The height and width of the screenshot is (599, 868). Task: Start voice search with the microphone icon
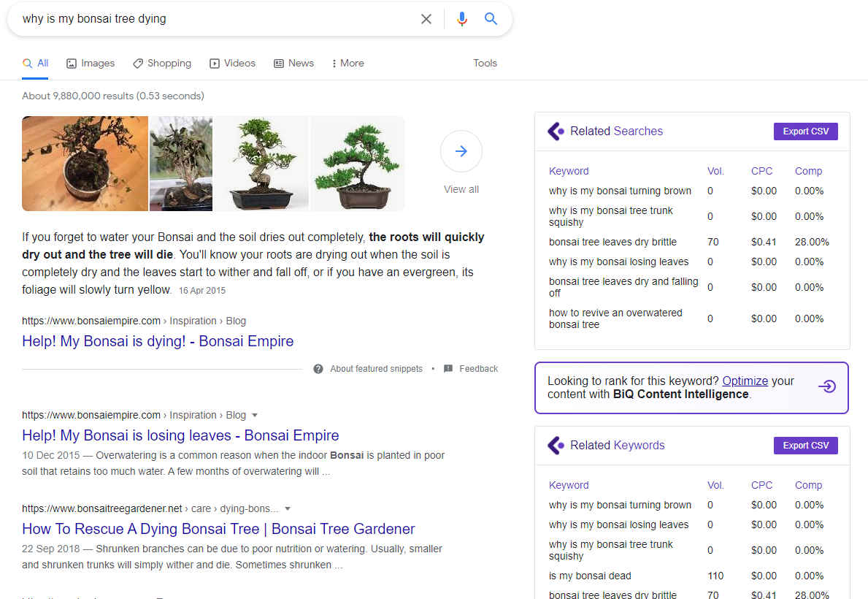point(461,19)
